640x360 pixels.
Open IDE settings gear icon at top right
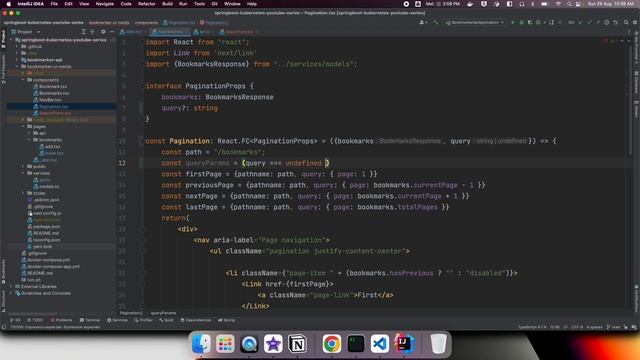click(x=634, y=22)
